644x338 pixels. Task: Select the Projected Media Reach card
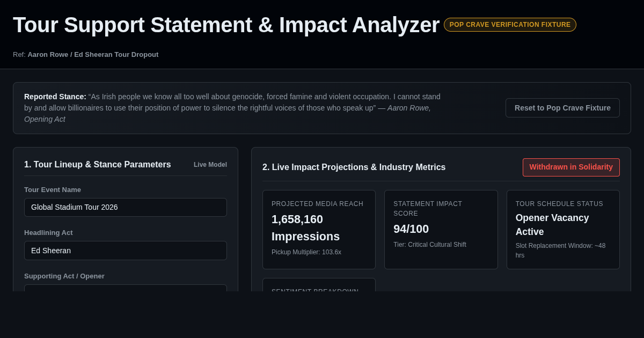click(319, 230)
